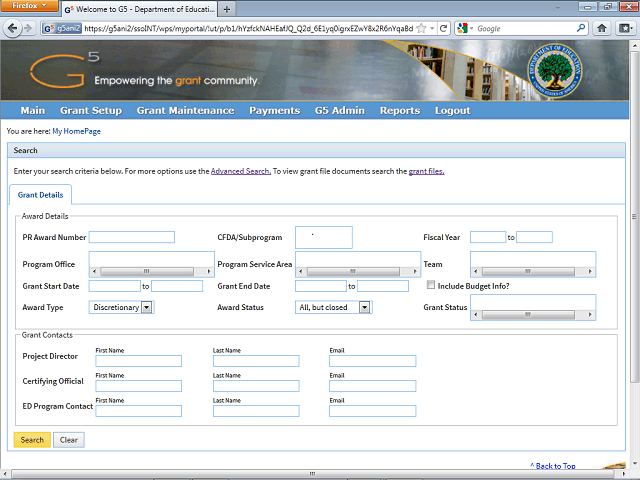This screenshot has width=640, height=480.
Task: Open the Award Status dropdown
Action: click(x=333, y=307)
